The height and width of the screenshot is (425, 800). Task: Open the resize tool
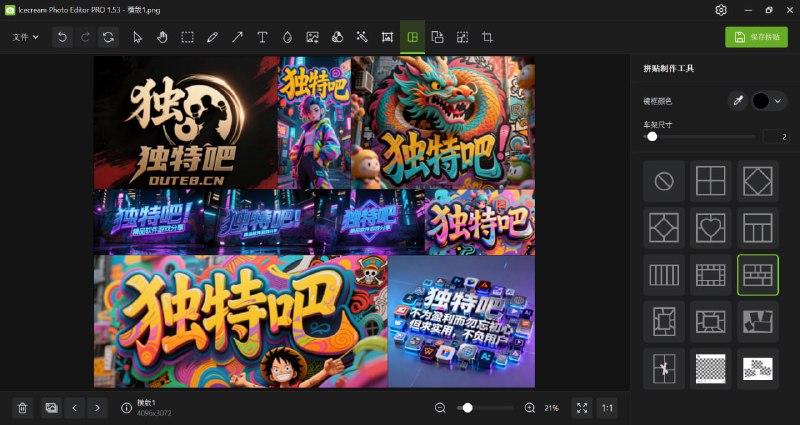click(x=462, y=37)
